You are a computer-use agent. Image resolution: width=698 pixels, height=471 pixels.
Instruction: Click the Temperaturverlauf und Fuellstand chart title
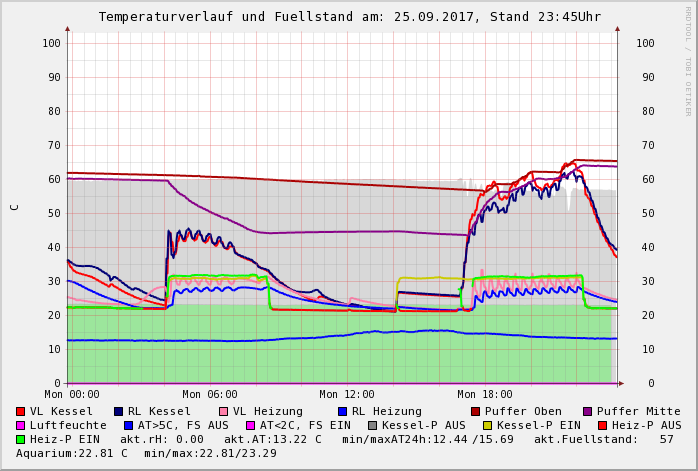[x=349, y=17]
